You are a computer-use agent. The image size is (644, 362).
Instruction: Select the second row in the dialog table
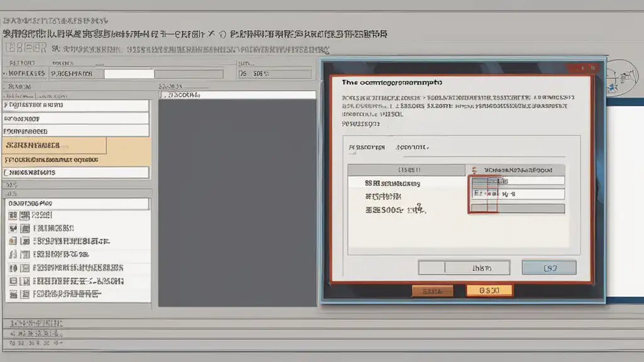pos(407,197)
